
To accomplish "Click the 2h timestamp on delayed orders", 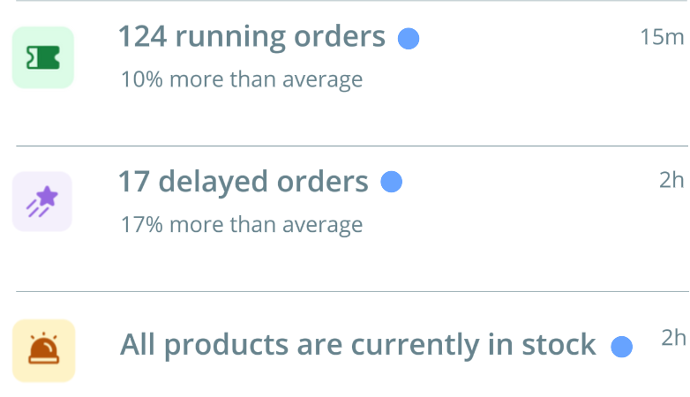I will (672, 180).
